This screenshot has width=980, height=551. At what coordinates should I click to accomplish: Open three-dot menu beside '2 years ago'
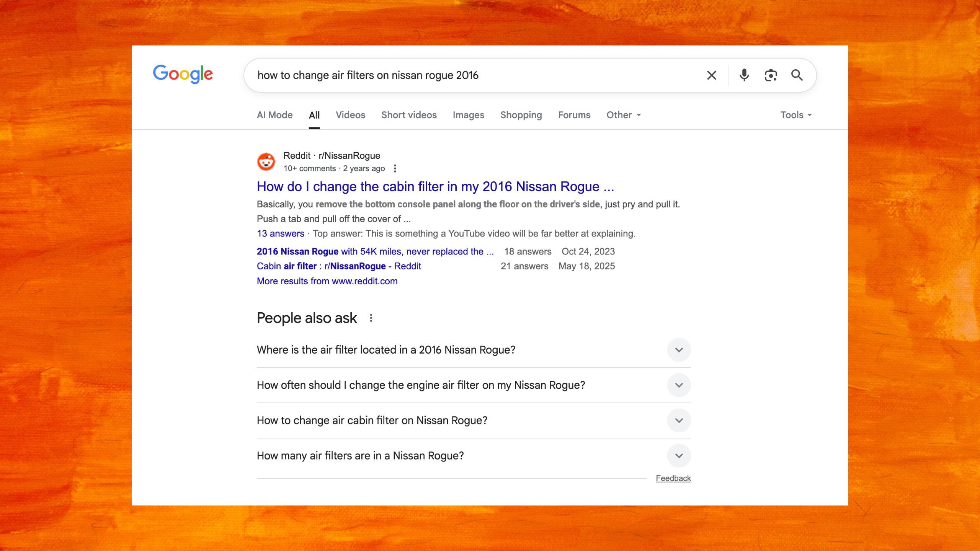point(395,168)
